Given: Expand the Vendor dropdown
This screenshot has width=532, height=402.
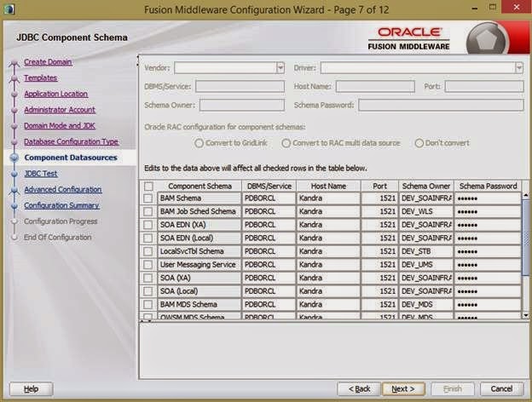Looking at the screenshot, I should click(280, 68).
